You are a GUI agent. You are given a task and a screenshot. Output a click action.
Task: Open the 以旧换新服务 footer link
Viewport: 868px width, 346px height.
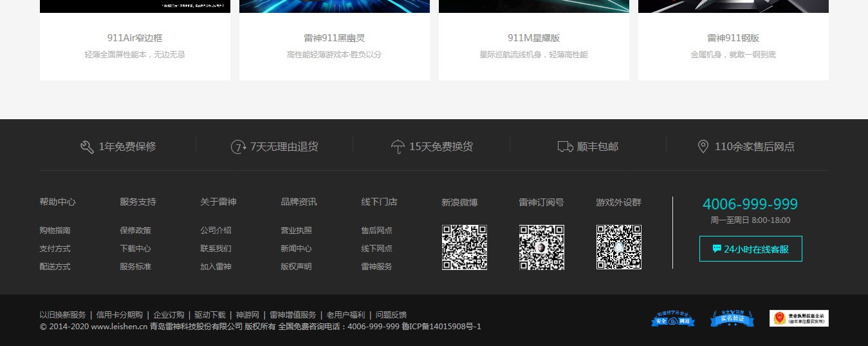click(x=62, y=315)
